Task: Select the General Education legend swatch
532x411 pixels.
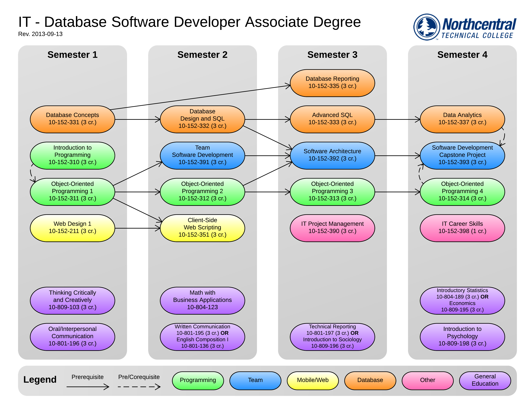Action: [485, 380]
